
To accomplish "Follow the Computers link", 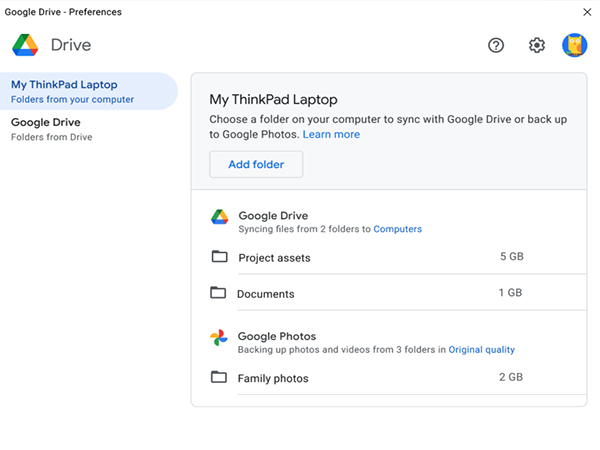I will (398, 229).
